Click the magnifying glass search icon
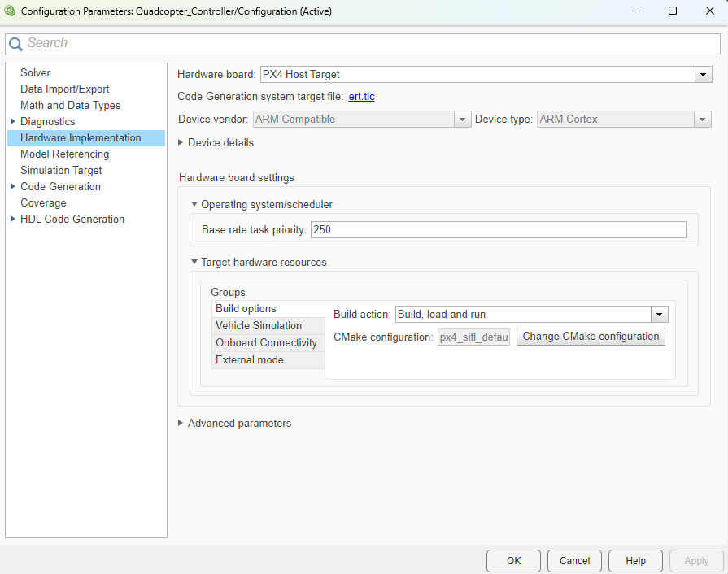Image resolution: width=728 pixels, height=574 pixels. click(x=16, y=42)
